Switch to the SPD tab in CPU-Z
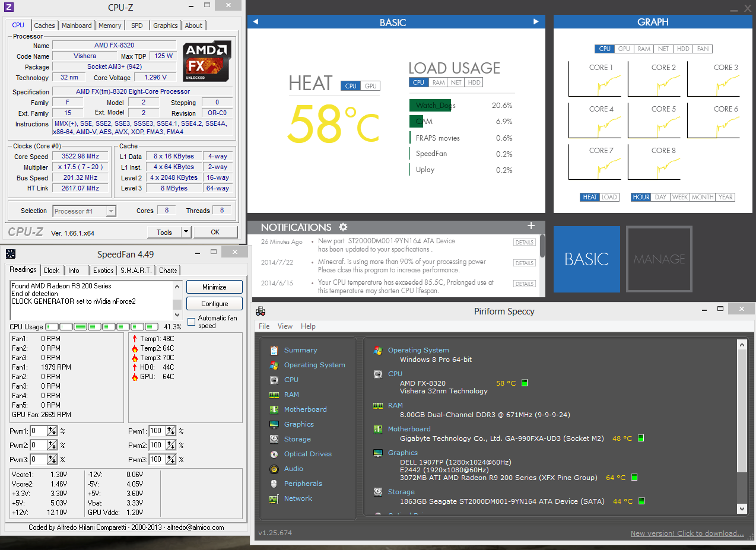Viewport: 756px width, 550px height. click(x=137, y=26)
